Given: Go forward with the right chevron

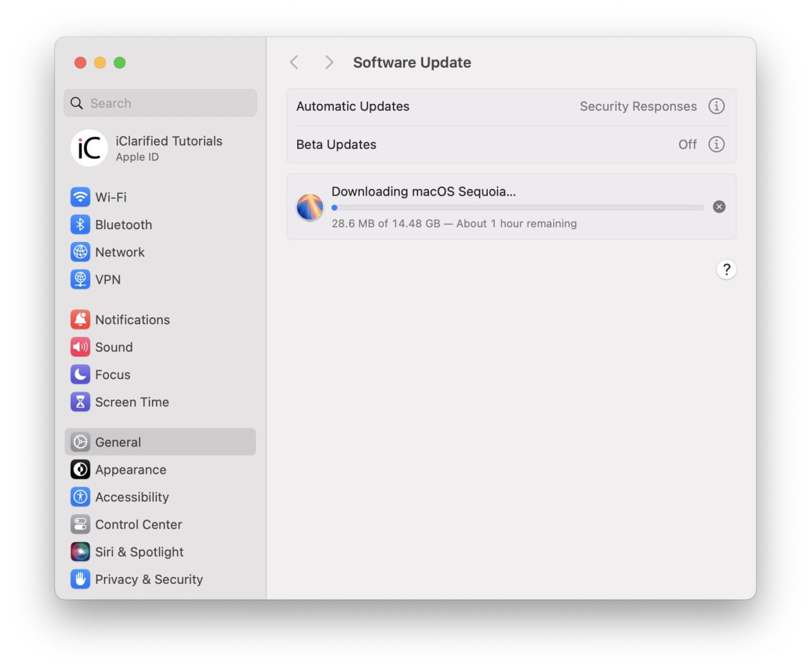Looking at the screenshot, I should point(329,62).
